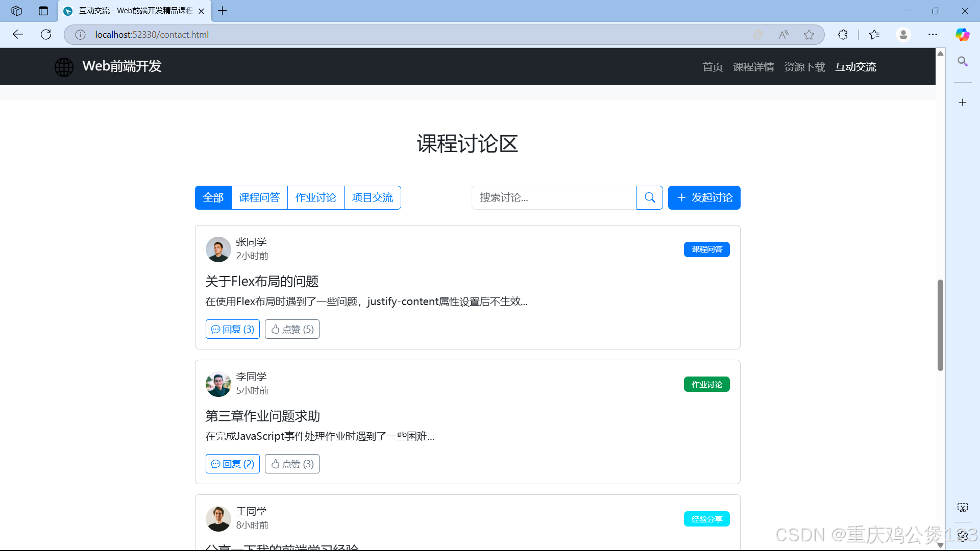Click the 搜索讨论 input field
Screen dimensions: 980x551
tap(554, 197)
